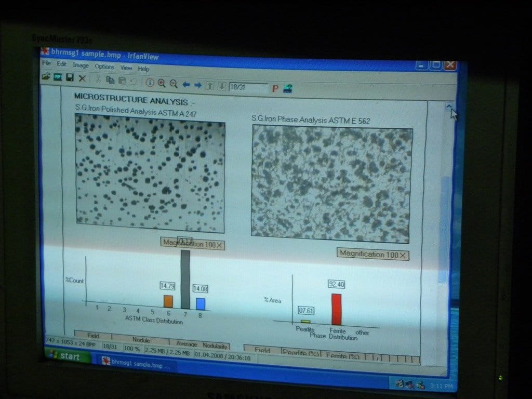Click bhrmsg1 sample.bmp taskbar button

coord(138,364)
